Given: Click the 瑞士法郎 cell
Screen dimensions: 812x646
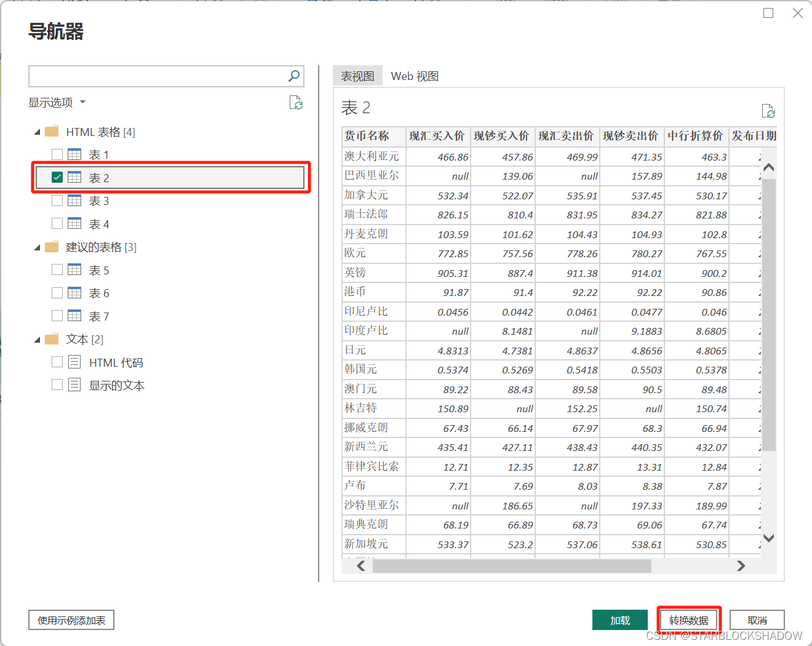Looking at the screenshot, I should pos(373,214).
